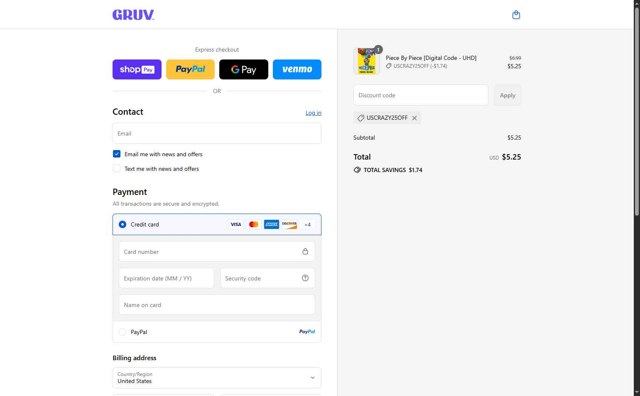Viewport: 640px width, 396px height.
Task: Open the shopping bag cart icon
Action: [516, 15]
